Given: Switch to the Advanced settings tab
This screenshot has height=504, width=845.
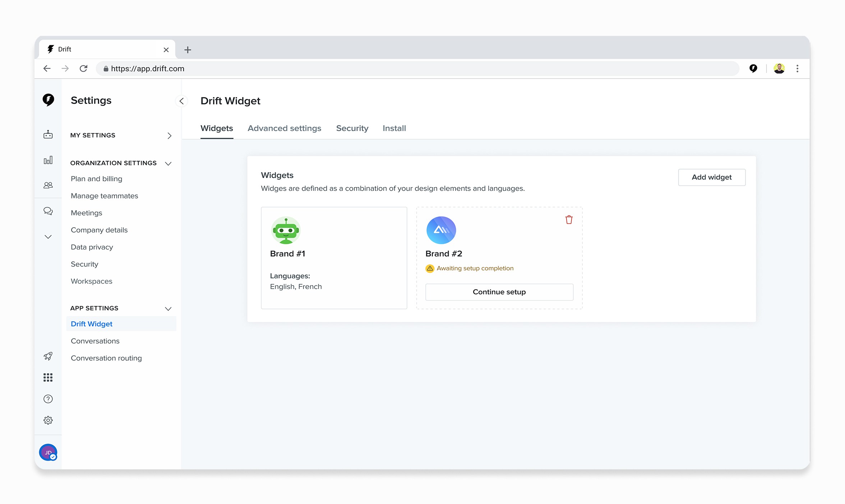Looking at the screenshot, I should pos(284,129).
